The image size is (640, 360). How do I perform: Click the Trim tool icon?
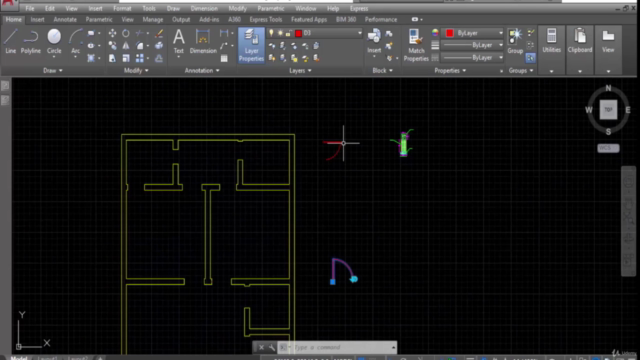pyautogui.click(x=140, y=33)
